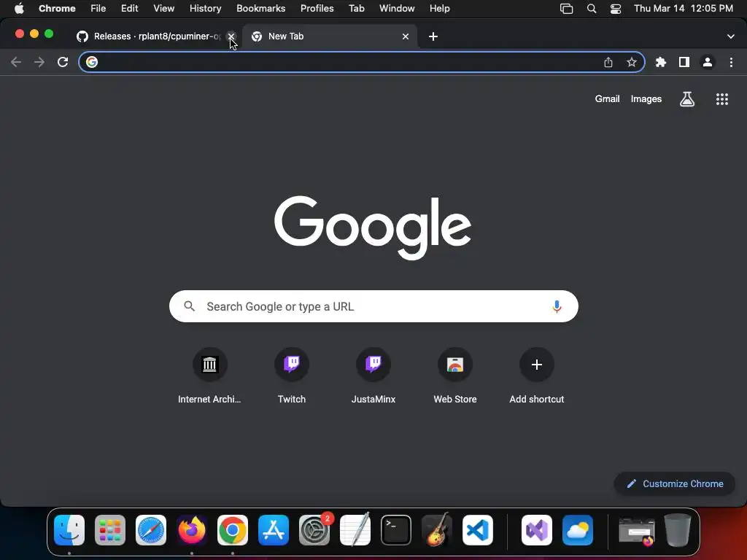Launch Safari from the Dock
The width and height of the screenshot is (747, 560).
click(x=151, y=530)
